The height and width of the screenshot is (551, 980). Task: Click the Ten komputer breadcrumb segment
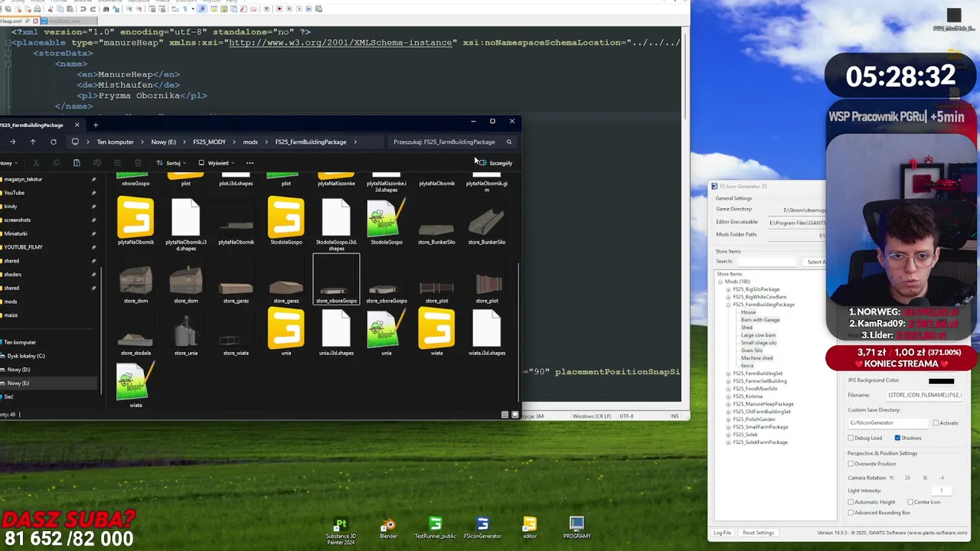pos(115,142)
